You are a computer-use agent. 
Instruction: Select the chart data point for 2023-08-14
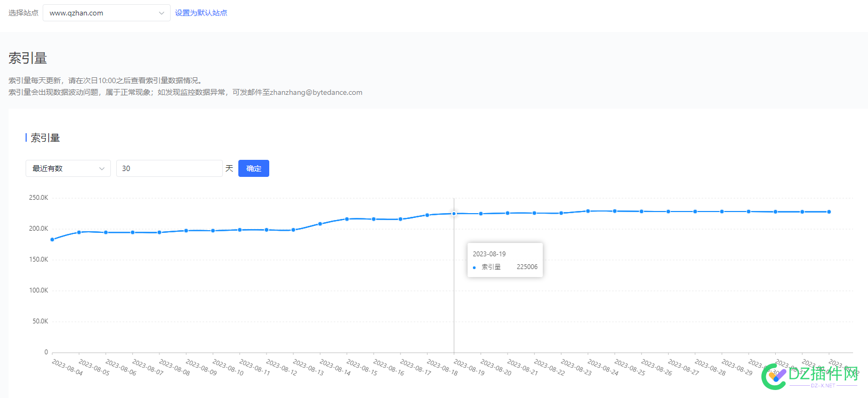[320, 224]
